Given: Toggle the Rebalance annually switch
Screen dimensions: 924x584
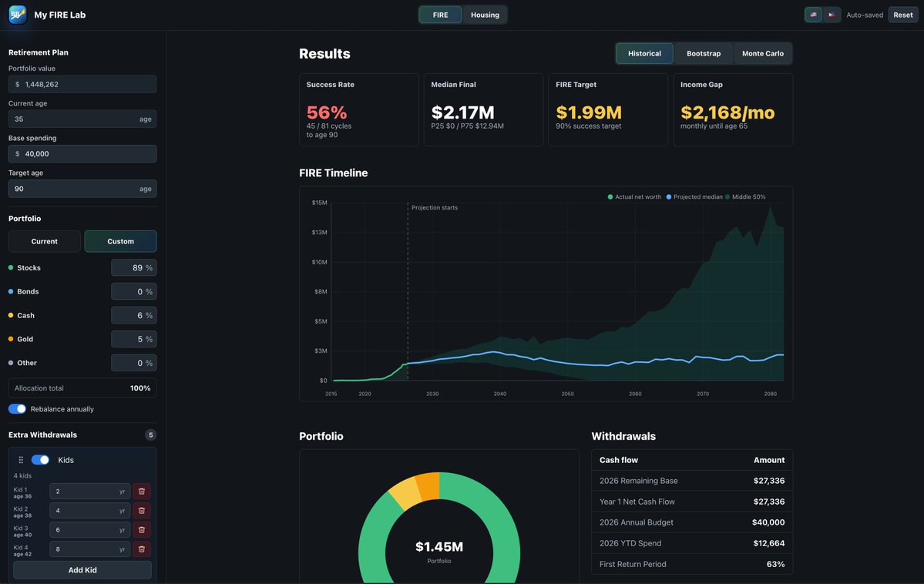Looking at the screenshot, I should point(17,409).
